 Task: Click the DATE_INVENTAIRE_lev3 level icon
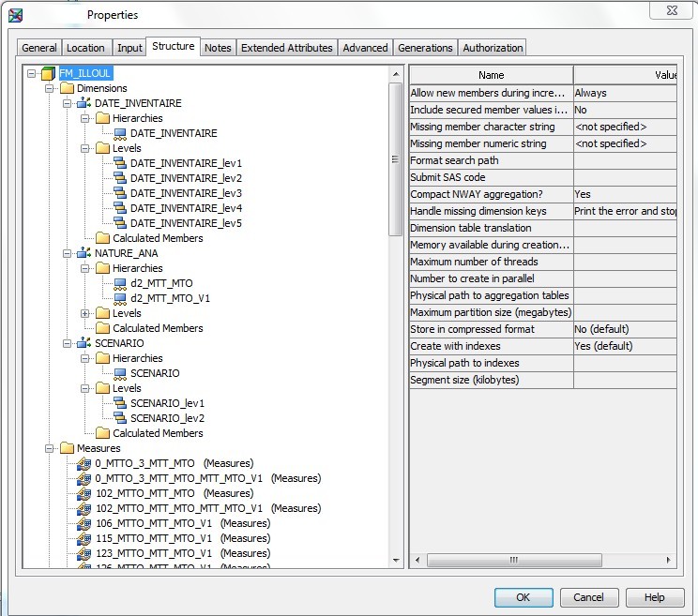[119, 193]
